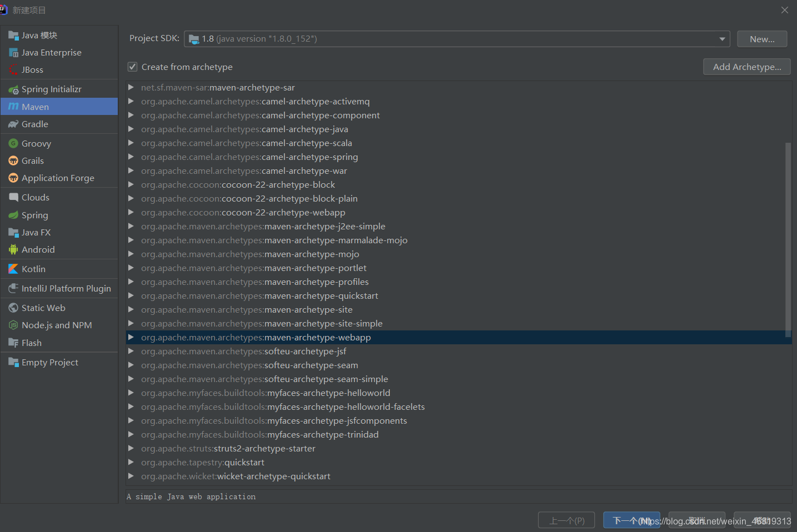Click the Gradle elephant icon

tap(13, 124)
